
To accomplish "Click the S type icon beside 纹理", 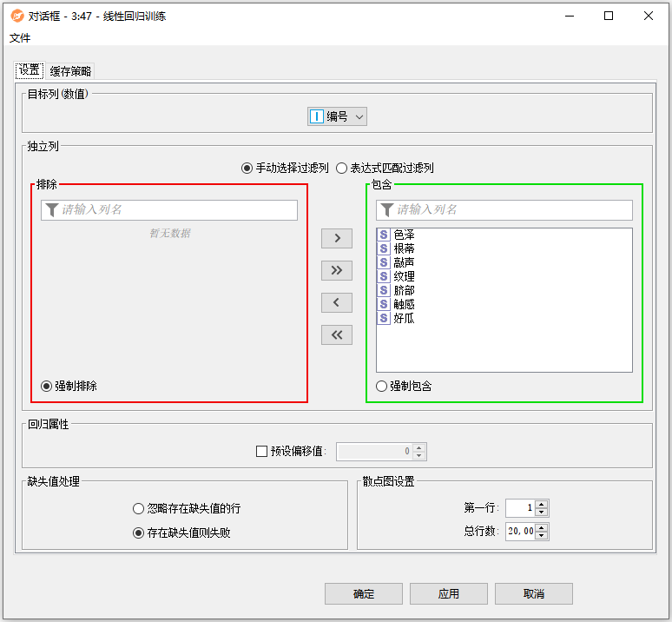I will 384,276.
